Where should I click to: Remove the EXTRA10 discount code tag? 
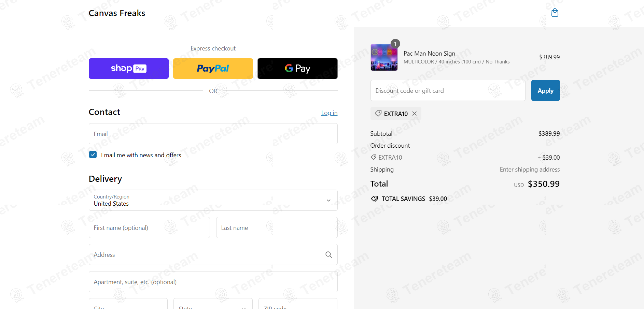415,114
